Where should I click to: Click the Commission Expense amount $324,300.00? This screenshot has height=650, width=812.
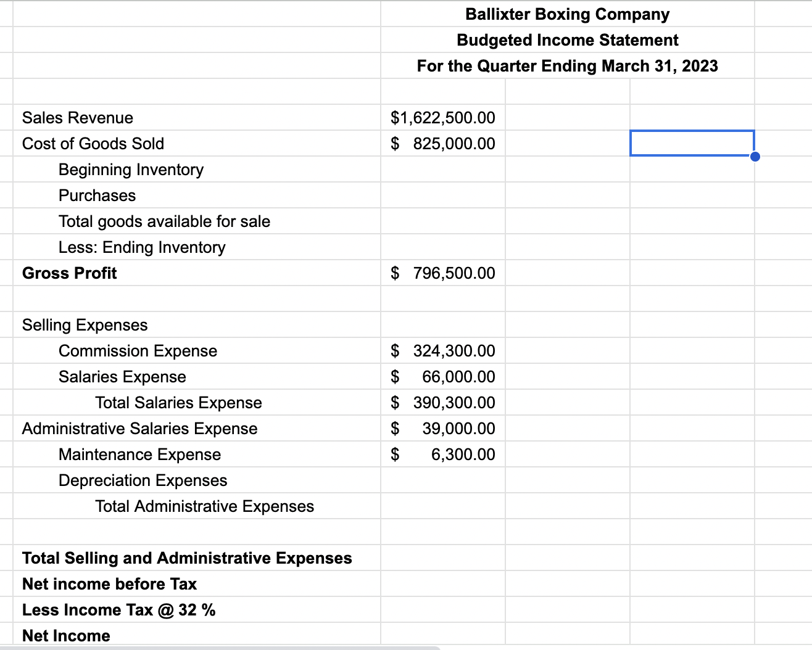442,350
